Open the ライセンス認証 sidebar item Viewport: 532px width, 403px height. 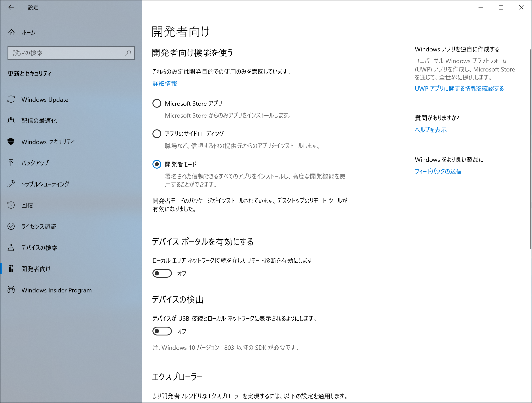(x=38, y=226)
